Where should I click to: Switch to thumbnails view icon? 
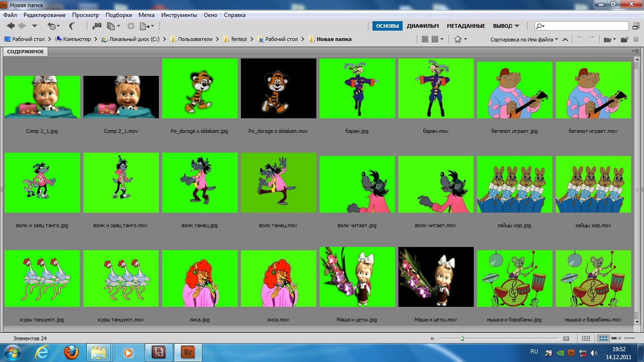603,338
